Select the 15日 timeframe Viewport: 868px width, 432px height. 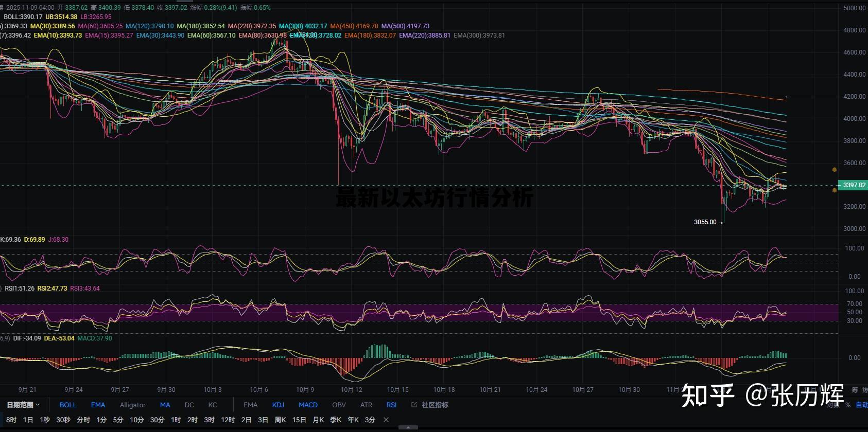[299, 420]
